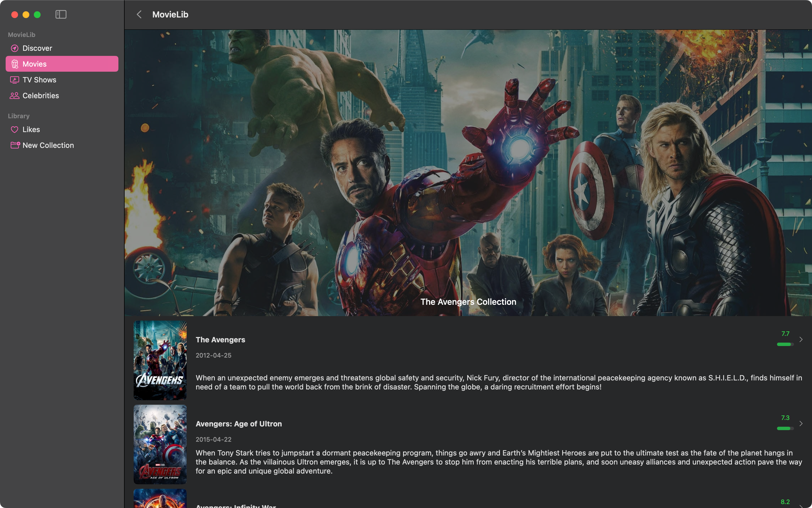Open The Avengers poster thumbnail
Viewport: 812px width, 508px height.
tap(160, 360)
